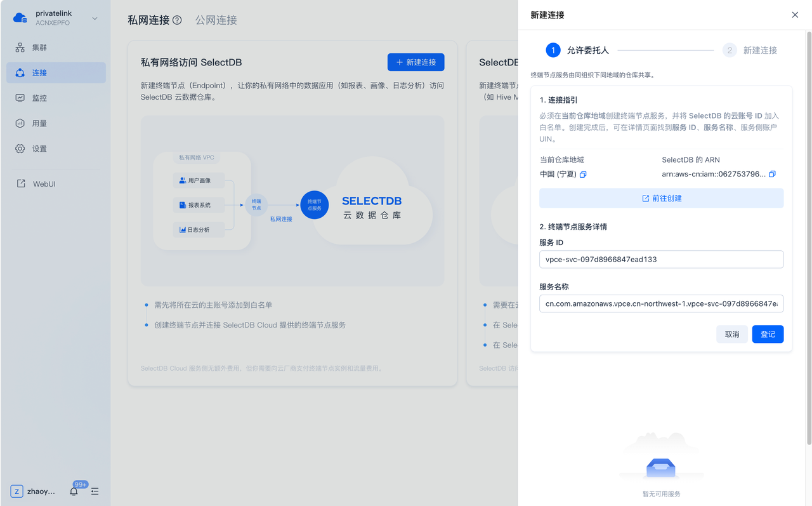Click the 终端节点 circle in diagram
Viewport: 812px width, 506px height.
coord(256,205)
